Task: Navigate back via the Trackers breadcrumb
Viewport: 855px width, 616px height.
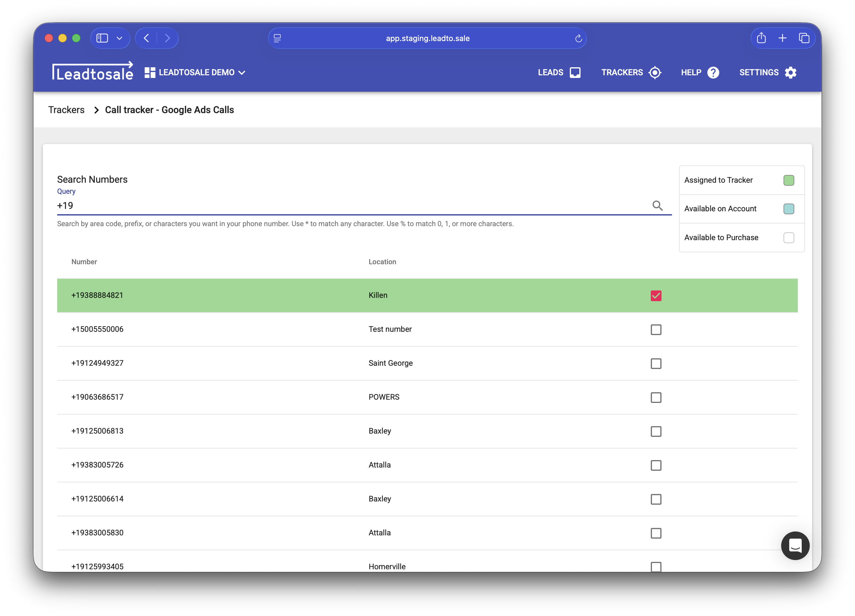Action: click(x=66, y=110)
